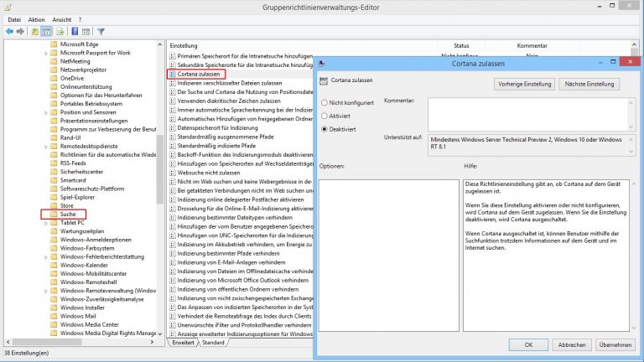Select Verwenden diakritischer Zeichen zulassen setting
Screen dimensions: 644x362
(229, 101)
